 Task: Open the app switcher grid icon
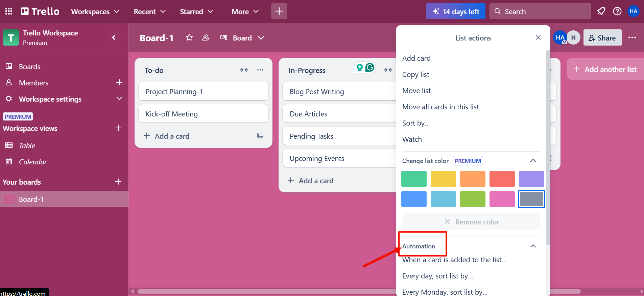(9, 11)
